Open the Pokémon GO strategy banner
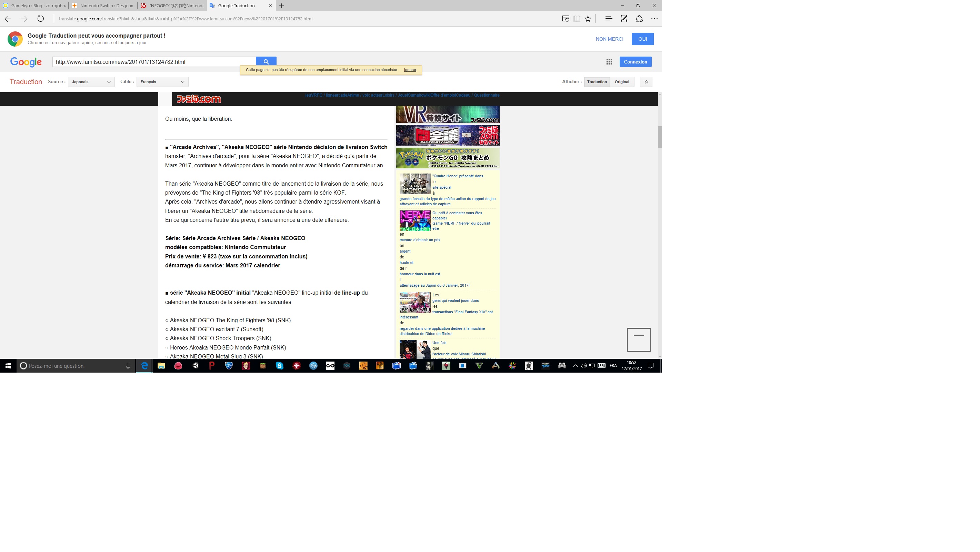The width and height of the screenshot is (980, 552). [x=448, y=158]
